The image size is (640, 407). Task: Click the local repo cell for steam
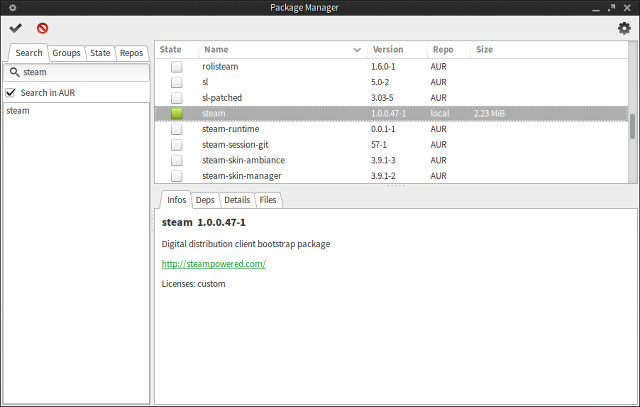(440, 113)
